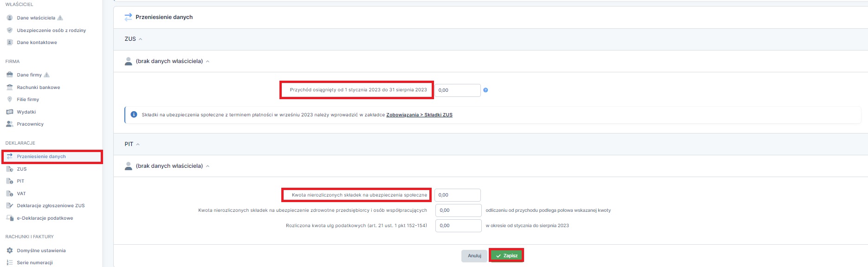Viewport: 868px width, 267px height.
Task: Click the money icon for Wydatki
Action: point(10,112)
